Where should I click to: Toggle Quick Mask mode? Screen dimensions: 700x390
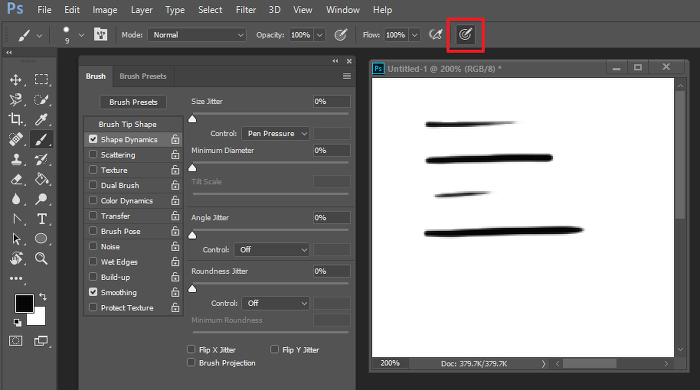pos(16,341)
